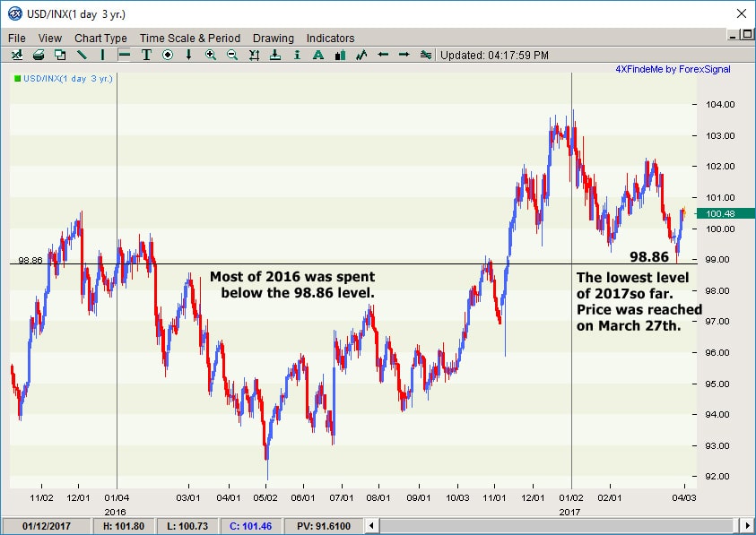This screenshot has height=535, width=756.
Task: Click the zoom in magnifier icon
Action: pos(211,55)
